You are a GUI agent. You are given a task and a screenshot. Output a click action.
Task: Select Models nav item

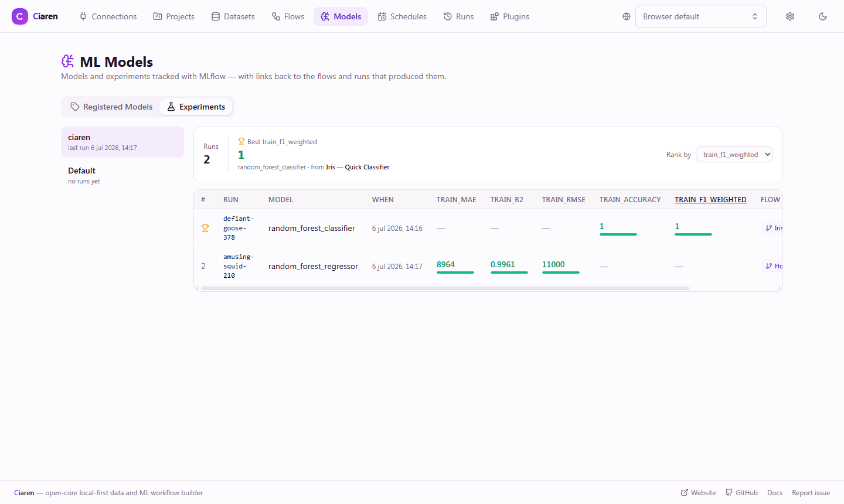pyautogui.click(x=341, y=16)
